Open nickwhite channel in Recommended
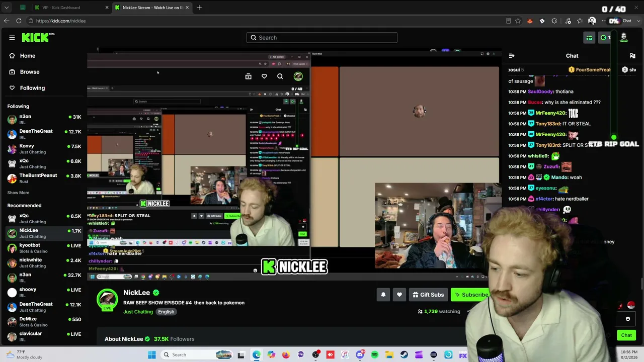The height and width of the screenshot is (362, 644). point(44,262)
